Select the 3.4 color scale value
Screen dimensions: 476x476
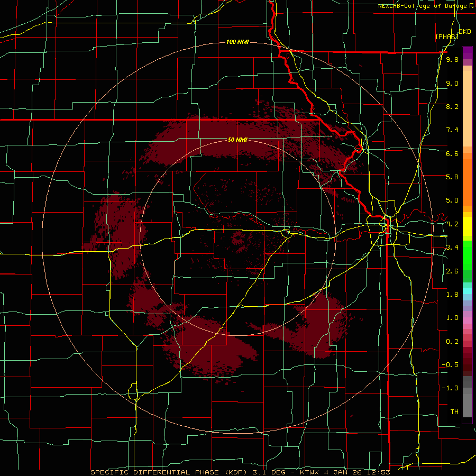[x=452, y=248]
